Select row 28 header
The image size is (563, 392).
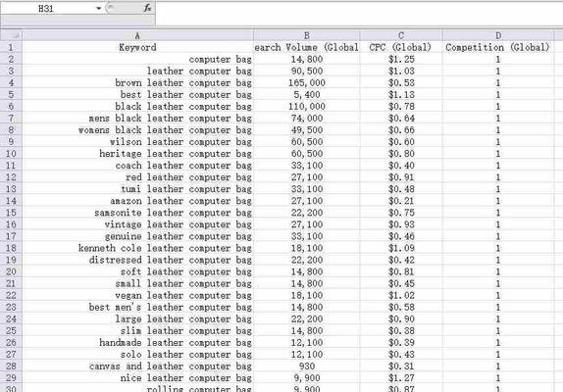tap(11, 367)
